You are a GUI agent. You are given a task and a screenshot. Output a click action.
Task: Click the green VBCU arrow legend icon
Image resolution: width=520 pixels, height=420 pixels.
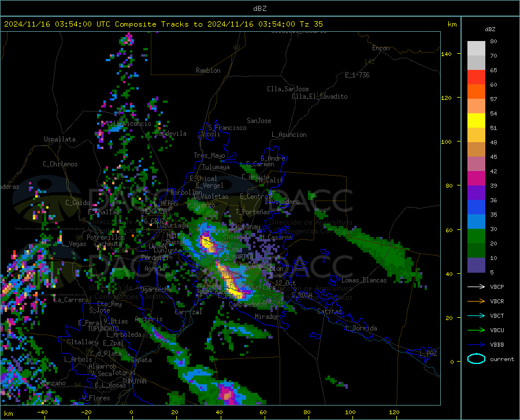coord(476,330)
